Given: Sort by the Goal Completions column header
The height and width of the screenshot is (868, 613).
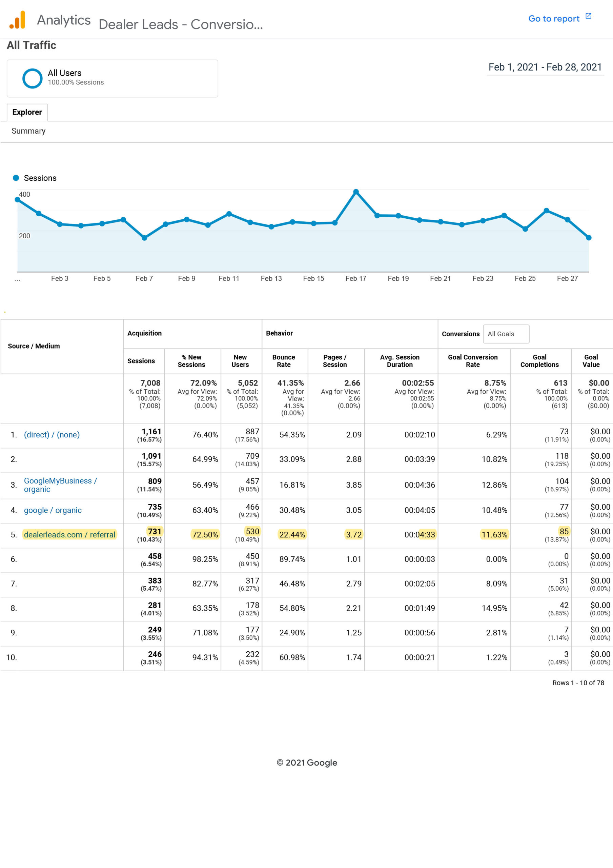Looking at the screenshot, I should click(x=539, y=361).
